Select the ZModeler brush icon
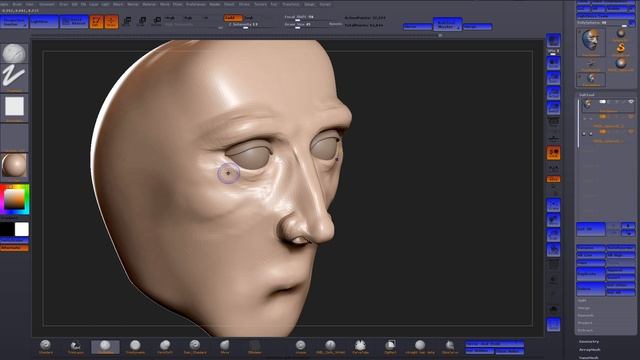640x360 pixels. coord(255,347)
